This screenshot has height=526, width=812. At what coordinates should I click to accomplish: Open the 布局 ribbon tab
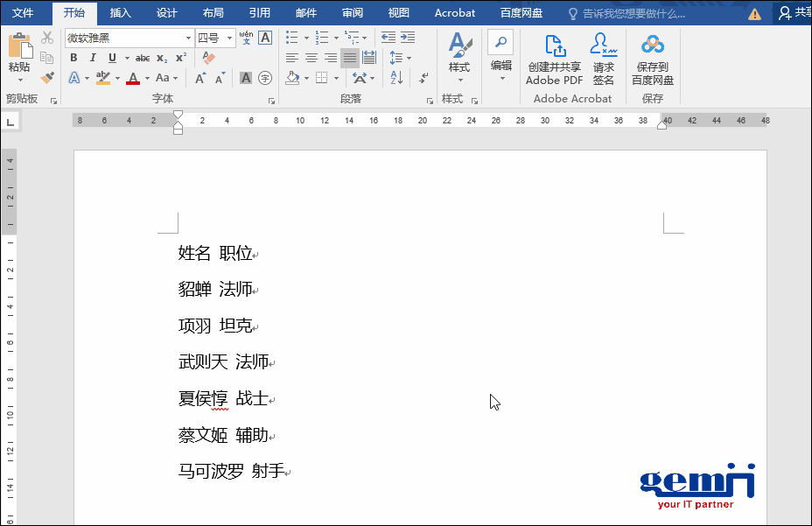tap(213, 13)
